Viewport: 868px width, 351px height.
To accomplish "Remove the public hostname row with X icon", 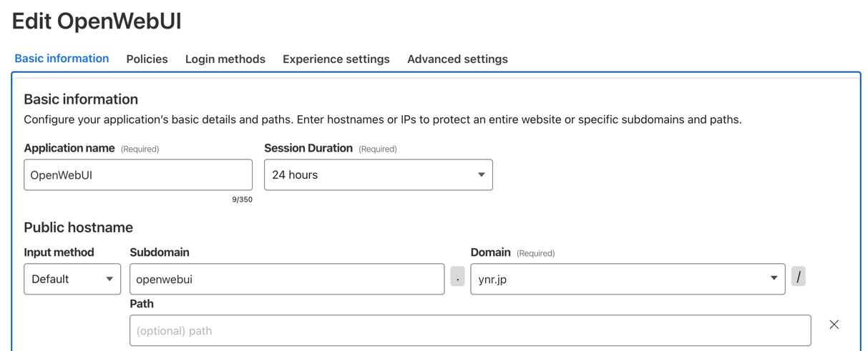I will [x=834, y=325].
